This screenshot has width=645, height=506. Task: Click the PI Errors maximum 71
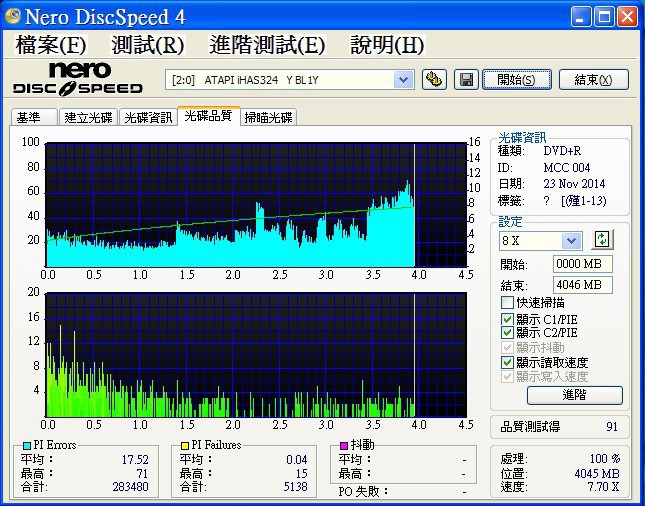[142, 474]
